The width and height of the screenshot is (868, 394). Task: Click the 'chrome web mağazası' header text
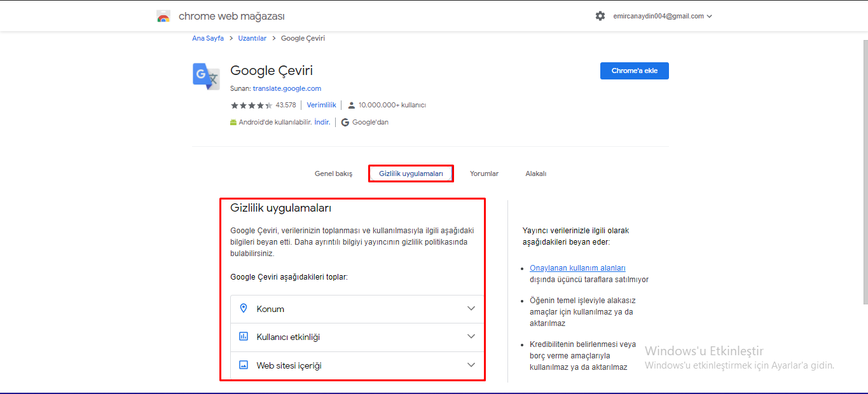click(x=231, y=16)
